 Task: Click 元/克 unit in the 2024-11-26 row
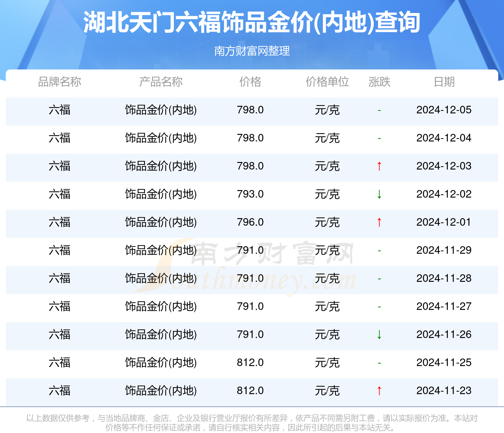[x=327, y=334]
